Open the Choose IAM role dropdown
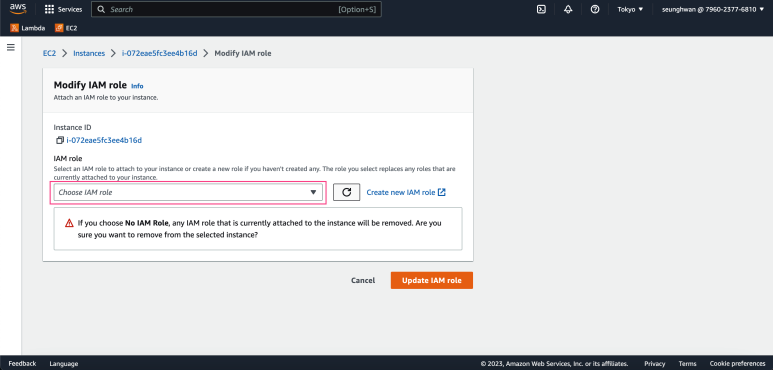773x370 pixels. 188,192
